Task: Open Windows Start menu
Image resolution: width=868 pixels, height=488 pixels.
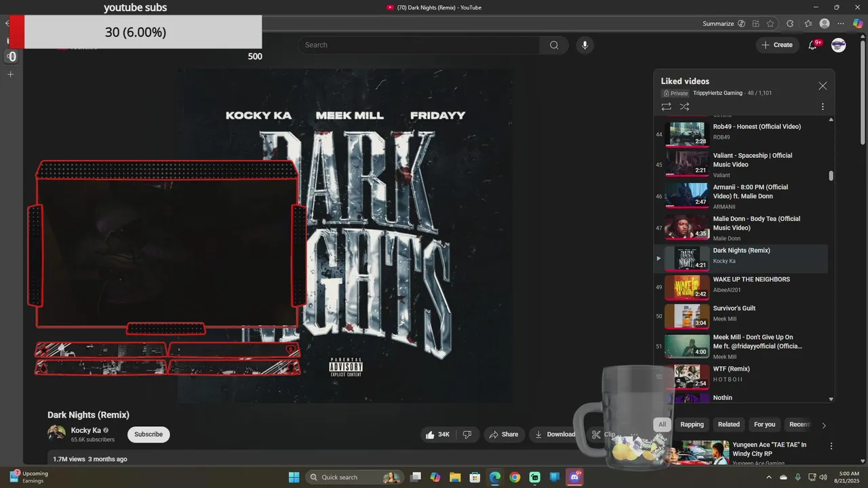Action: [294, 477]
